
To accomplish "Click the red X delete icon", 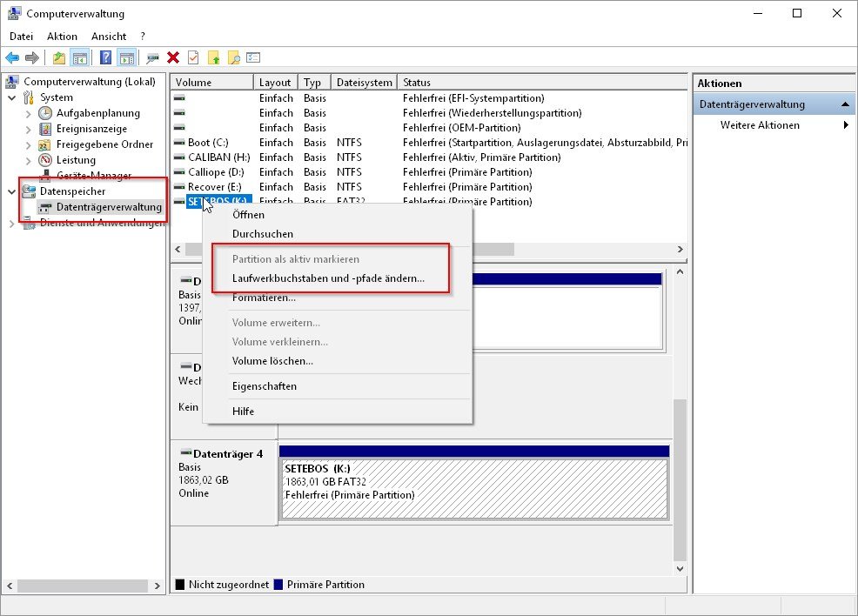I will [173, 57].
